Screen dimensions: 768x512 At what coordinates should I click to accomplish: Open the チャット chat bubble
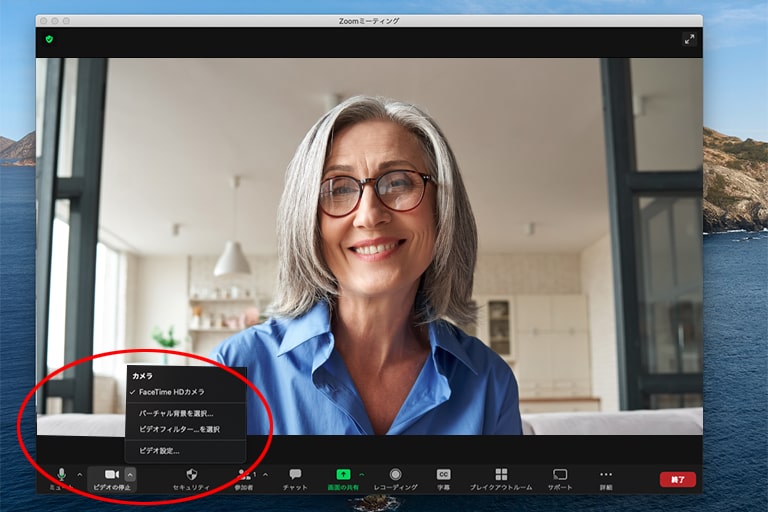[x=295, y=479]
